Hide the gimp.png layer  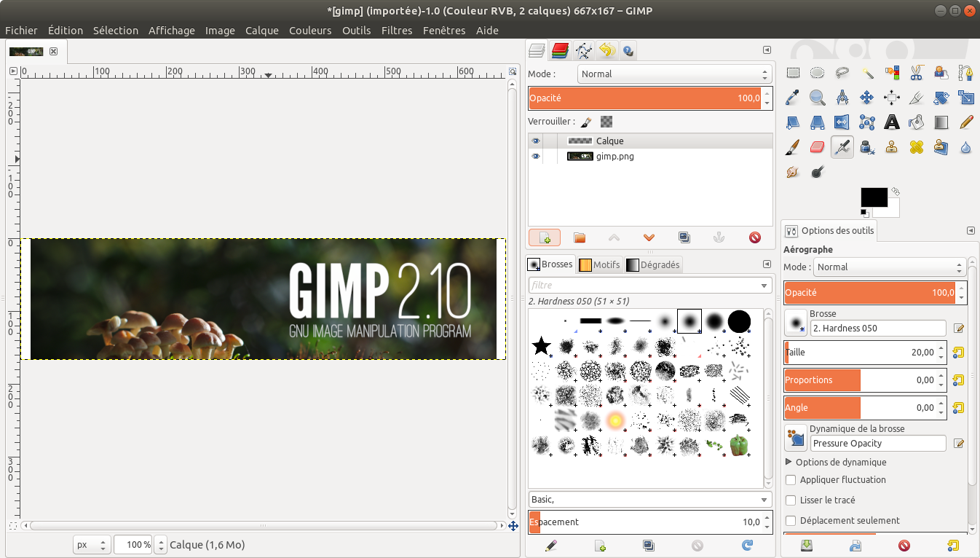[x=536, y=156]
